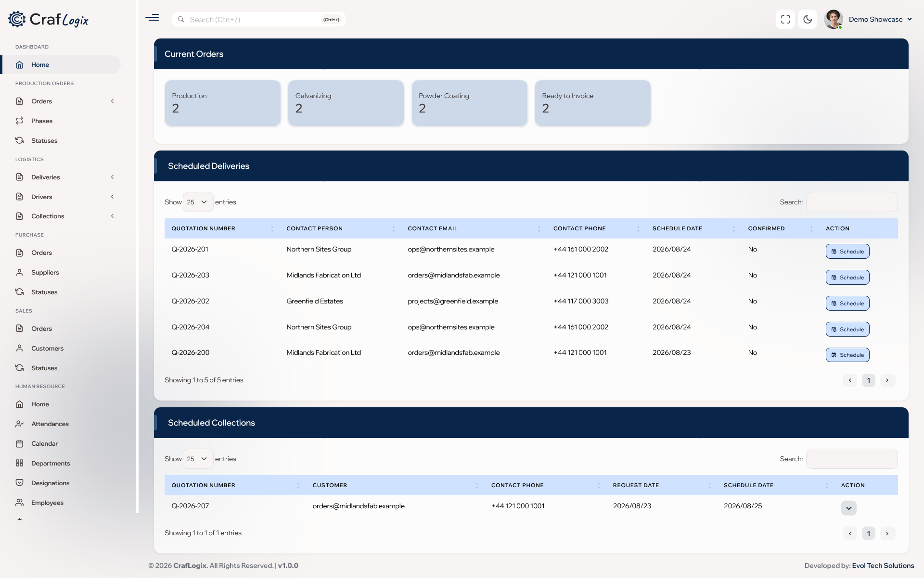Toggle the sidebar collapse hamburger icon
This screenshot has height=578, width=924.
pos(152,18)
